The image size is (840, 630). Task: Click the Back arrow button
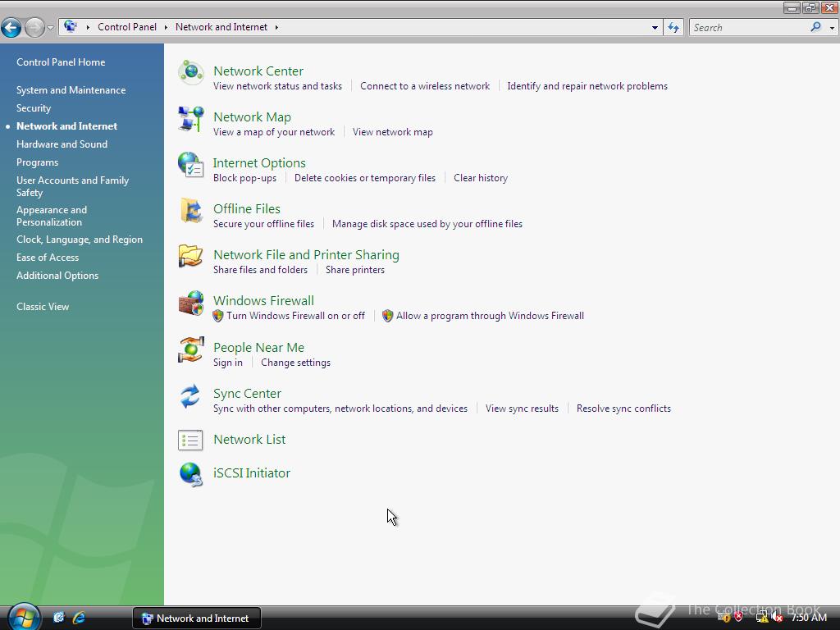[x=11, y=27]
